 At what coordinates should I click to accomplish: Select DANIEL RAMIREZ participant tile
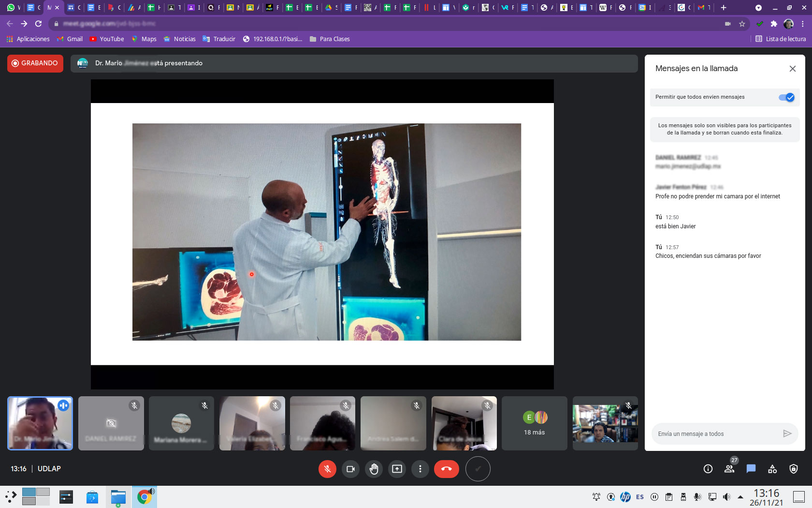[111, 423]
